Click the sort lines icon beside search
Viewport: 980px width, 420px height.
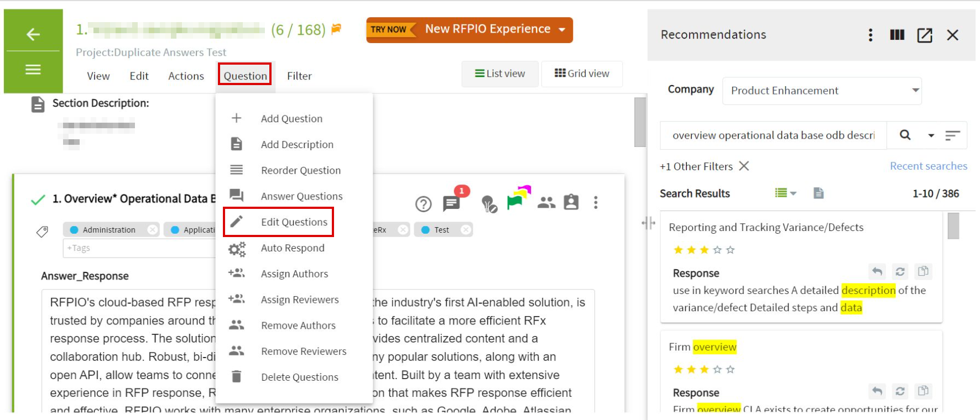(x=952, y=135)
